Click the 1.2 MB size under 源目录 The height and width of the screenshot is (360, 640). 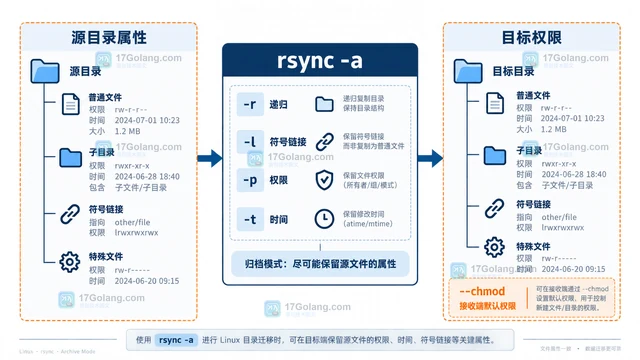(127, 131)
